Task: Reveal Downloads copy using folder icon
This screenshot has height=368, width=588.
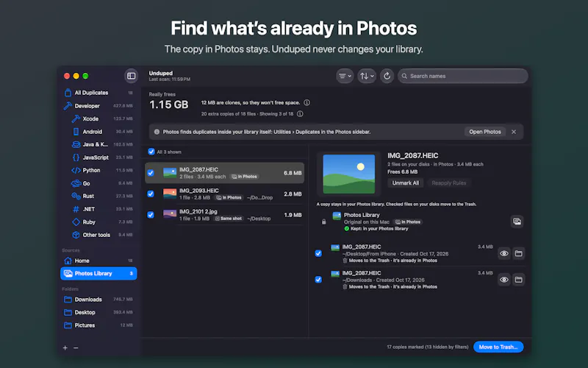Action: click(519, 280)
